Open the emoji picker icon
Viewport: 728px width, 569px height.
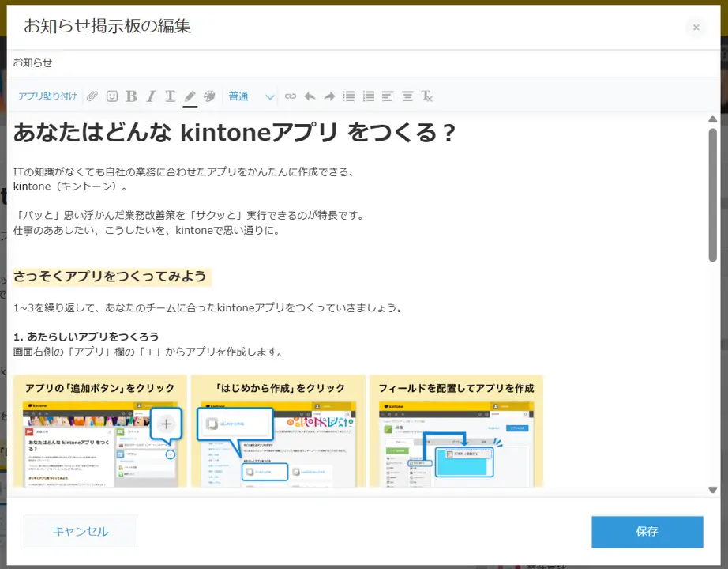[x=112, y=96]
